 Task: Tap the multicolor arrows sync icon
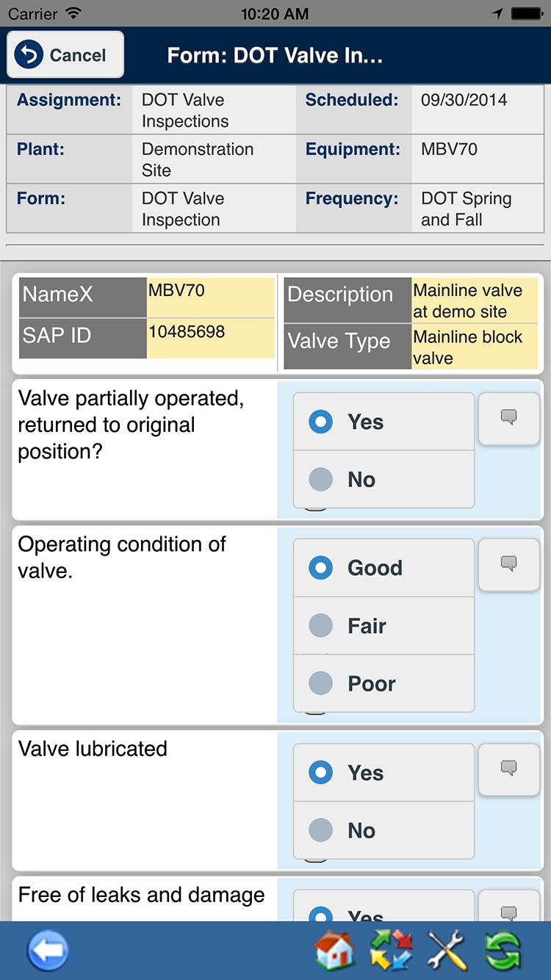tap(391, 951)
